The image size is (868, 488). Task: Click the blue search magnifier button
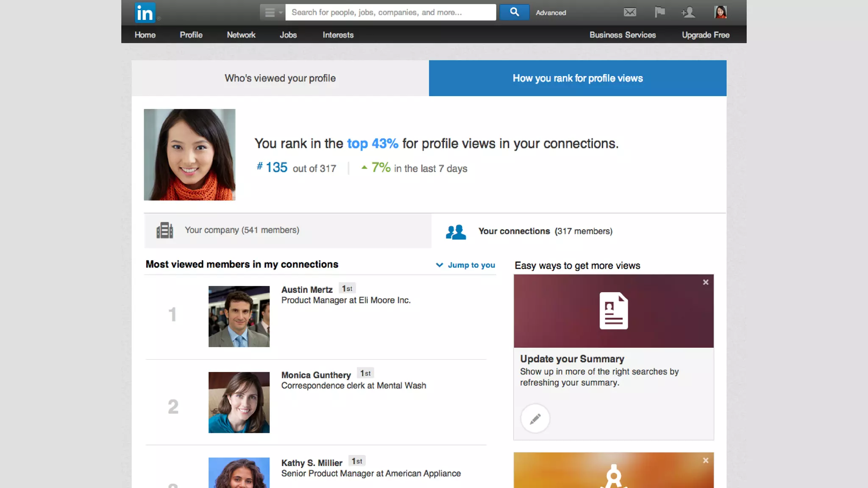(x=514, y=12)
